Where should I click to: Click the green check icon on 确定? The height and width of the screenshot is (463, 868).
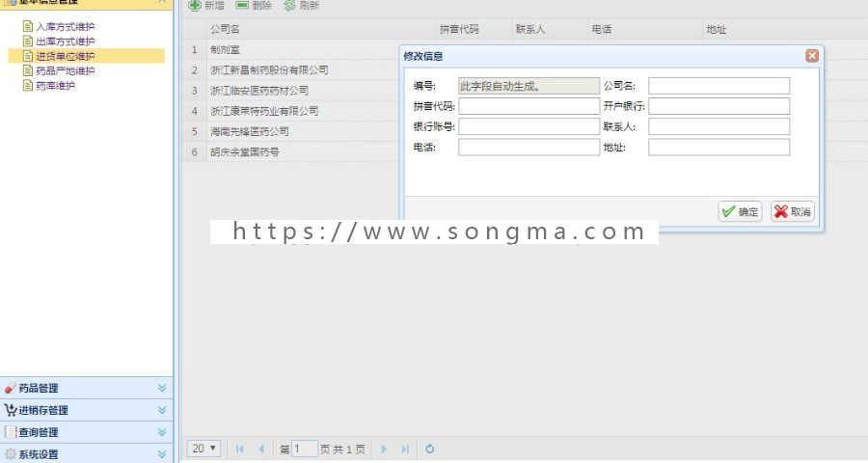pyautogui.click(x=728, y=211)
